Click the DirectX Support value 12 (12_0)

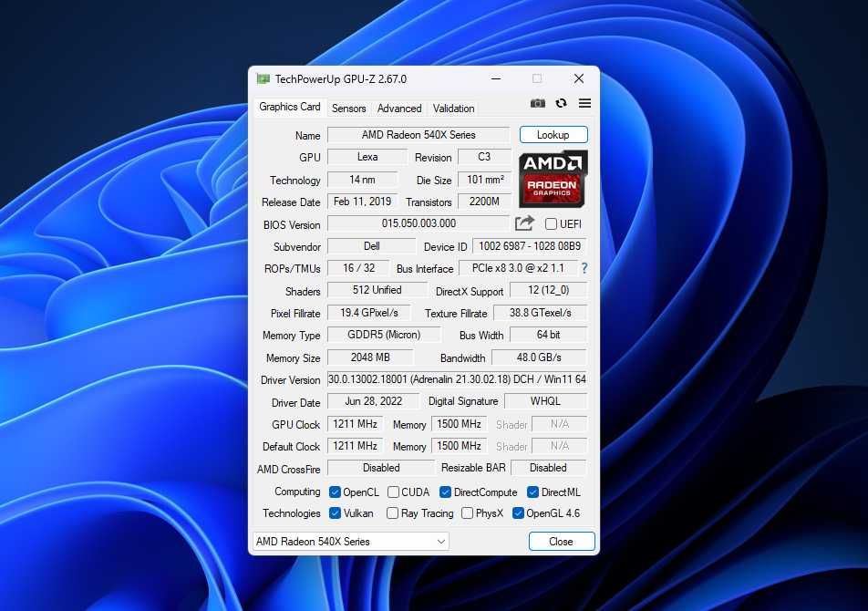coord(548,290)
